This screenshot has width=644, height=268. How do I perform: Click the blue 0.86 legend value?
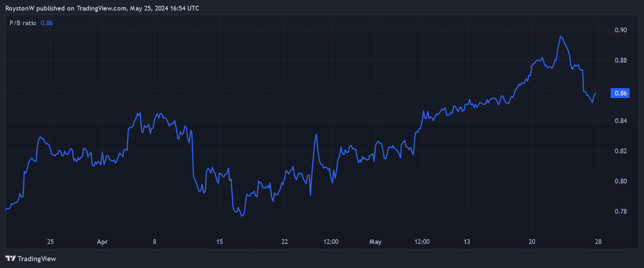tap(47, 23)
